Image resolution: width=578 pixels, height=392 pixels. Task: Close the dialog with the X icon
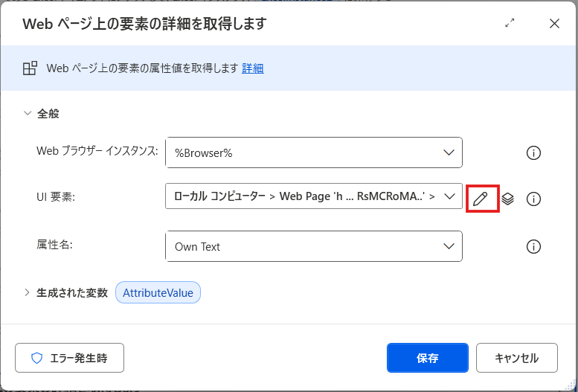554,23
